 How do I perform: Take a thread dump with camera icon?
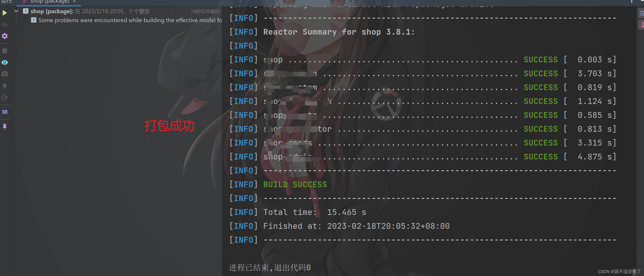pyautogui.click(x=4, y=74)
